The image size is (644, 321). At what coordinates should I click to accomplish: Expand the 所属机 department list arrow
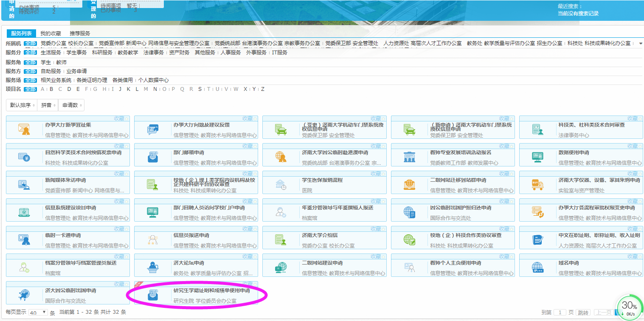[640, 43]
